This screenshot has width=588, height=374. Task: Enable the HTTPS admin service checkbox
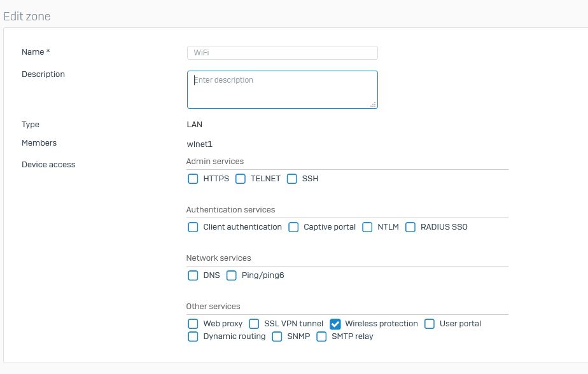pyautogui.click(x=193, y=179)
